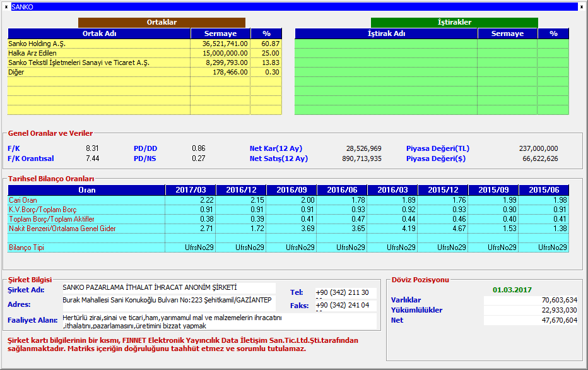Click the x icon left of the SANKO title
Image resolution: width=588 pixels, height=370 pixels.
click(6, 7)
